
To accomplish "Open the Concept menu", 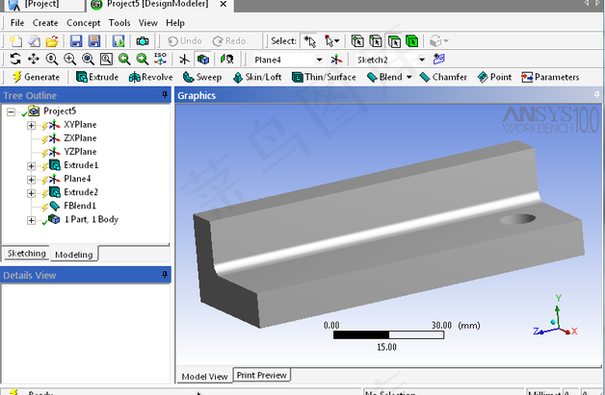I will tap(83, 23).
